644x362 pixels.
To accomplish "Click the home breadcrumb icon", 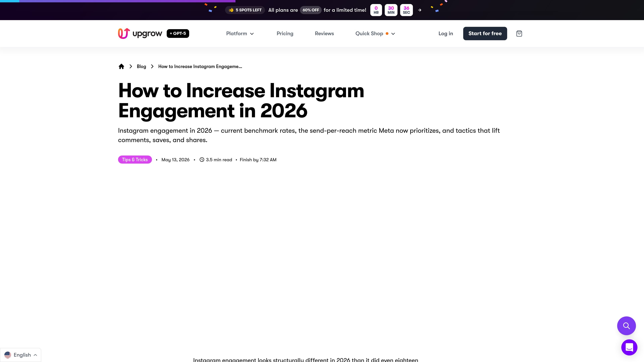I will click(x=121, y=67).
